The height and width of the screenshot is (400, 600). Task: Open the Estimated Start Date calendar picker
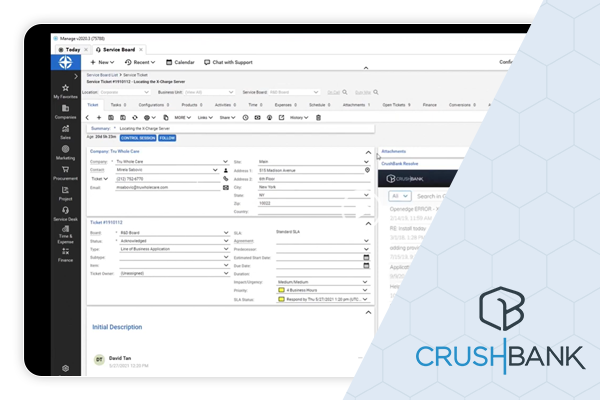coord(366,257)
